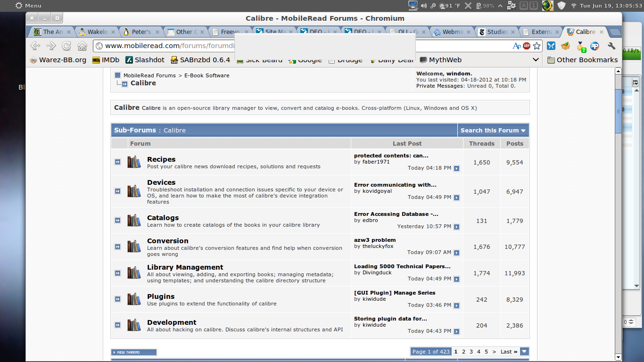Viewport: 644px width, 362px height.
Task: Switch to the Webmin tab
Action: pyautogui.click(x=452, y=32)
